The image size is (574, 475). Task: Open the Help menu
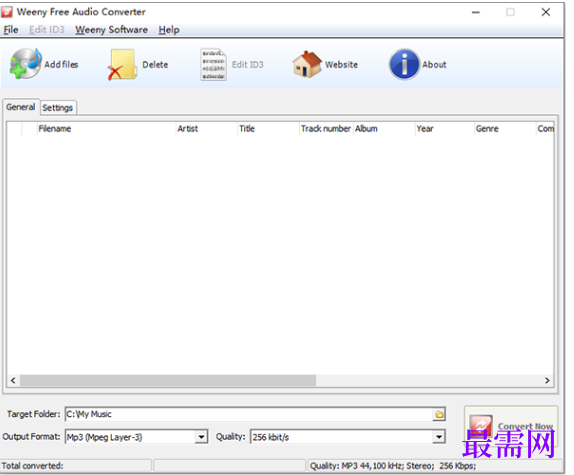(169, 30)
